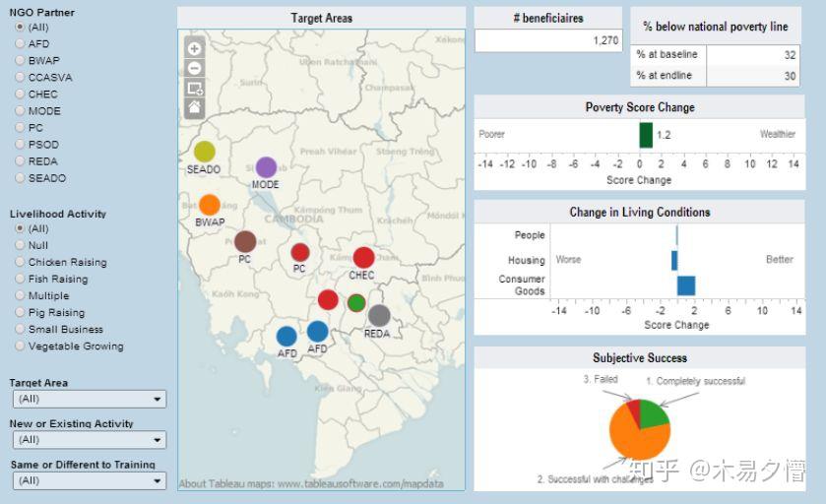Click the Subjective Success panel title
826x504 pixels.
[640, 358]
